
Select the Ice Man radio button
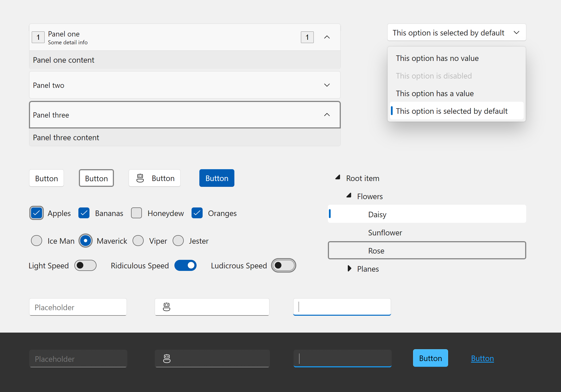pos(37,240)
